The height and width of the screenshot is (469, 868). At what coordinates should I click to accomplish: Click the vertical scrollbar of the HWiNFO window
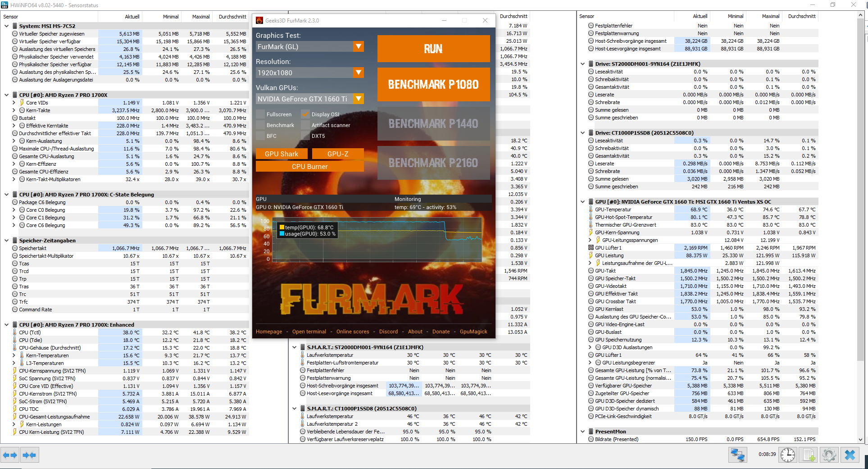(x=860, y=227)
